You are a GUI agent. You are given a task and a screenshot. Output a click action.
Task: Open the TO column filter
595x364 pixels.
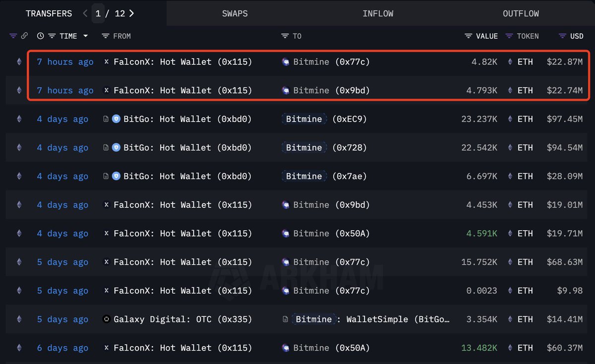[x=285, y=36]
